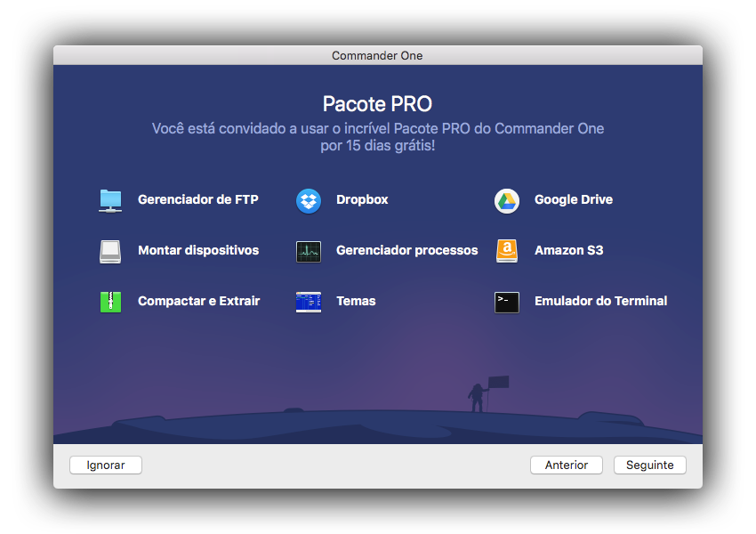Select the Montar dispositivos disk icon
The width and height of the screenshot is (756, 534).
109,251
